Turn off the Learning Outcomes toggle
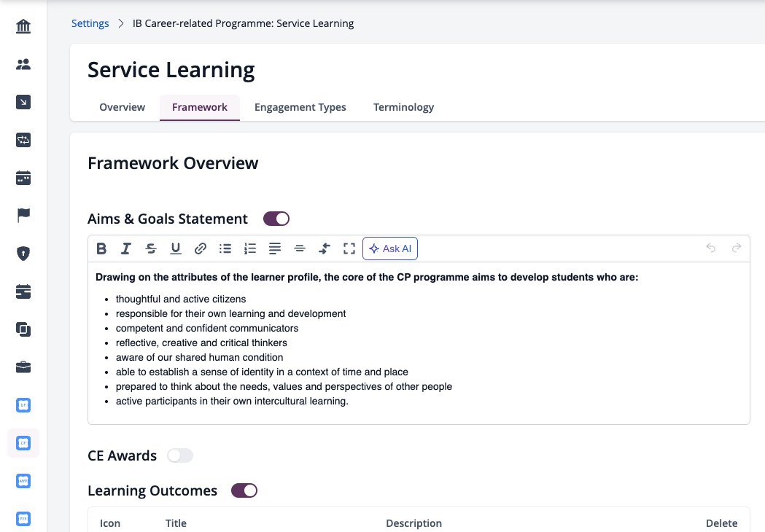 click(244, 490)
